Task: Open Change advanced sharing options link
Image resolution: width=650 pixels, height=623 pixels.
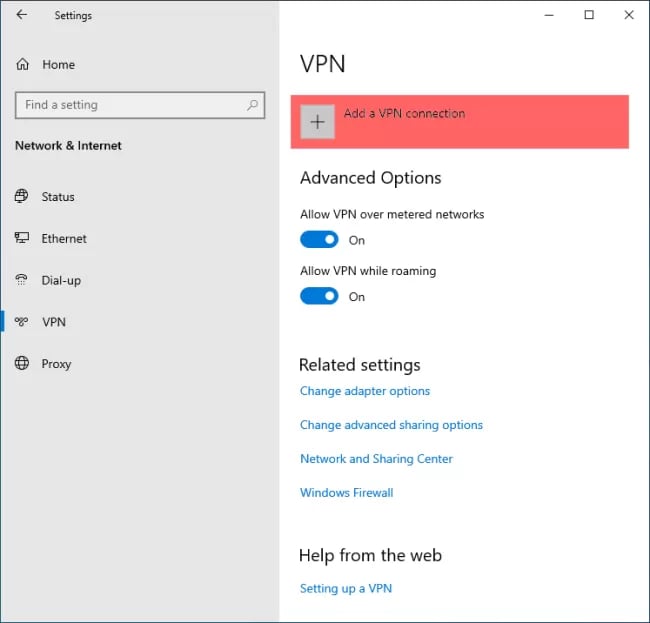Action: point(391,425)
